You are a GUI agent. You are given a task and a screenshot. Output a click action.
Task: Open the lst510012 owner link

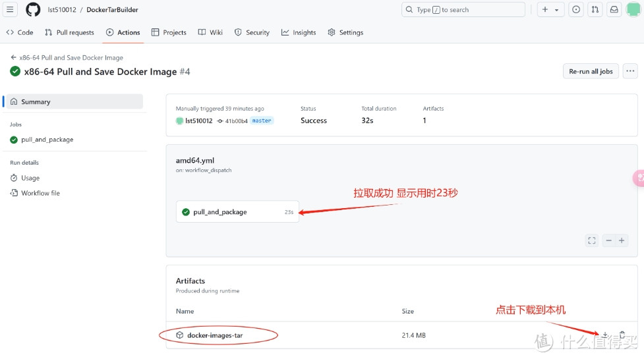(x=61, y=10)
